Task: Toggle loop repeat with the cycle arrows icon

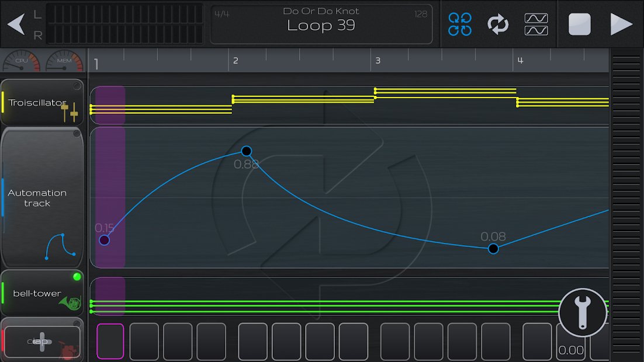Action: [x=498, y=23]
